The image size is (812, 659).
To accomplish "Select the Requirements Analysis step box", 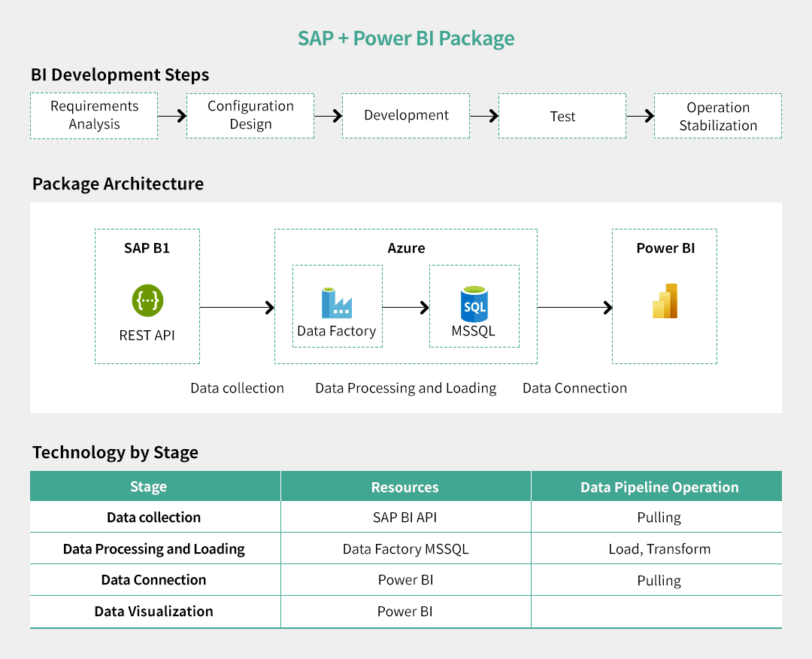I will point(94,116).
